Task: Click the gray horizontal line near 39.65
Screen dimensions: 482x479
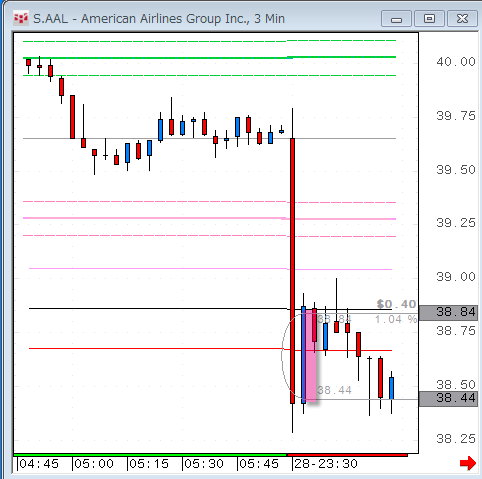Action: (x=209, y=138)
